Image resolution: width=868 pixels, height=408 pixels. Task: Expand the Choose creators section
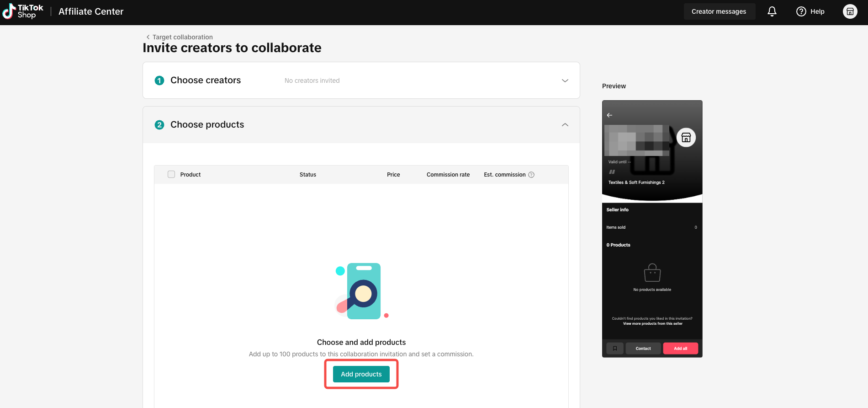point(565,81)
